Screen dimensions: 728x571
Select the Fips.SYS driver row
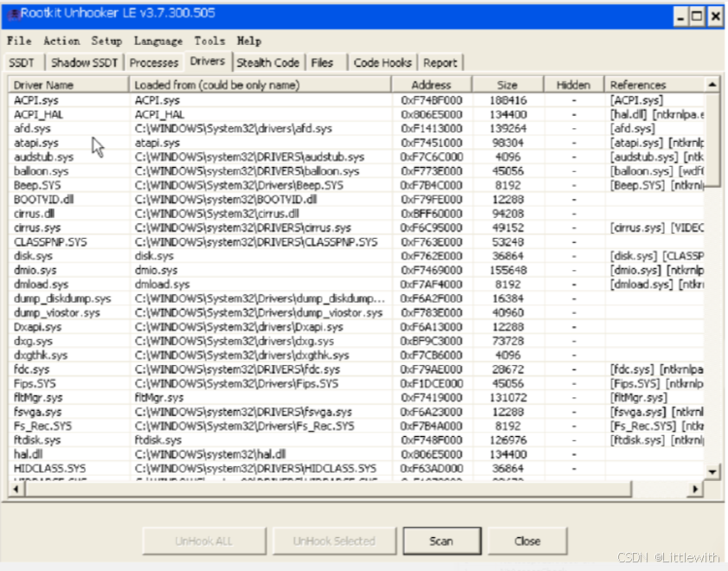click(x=356, y=383)
